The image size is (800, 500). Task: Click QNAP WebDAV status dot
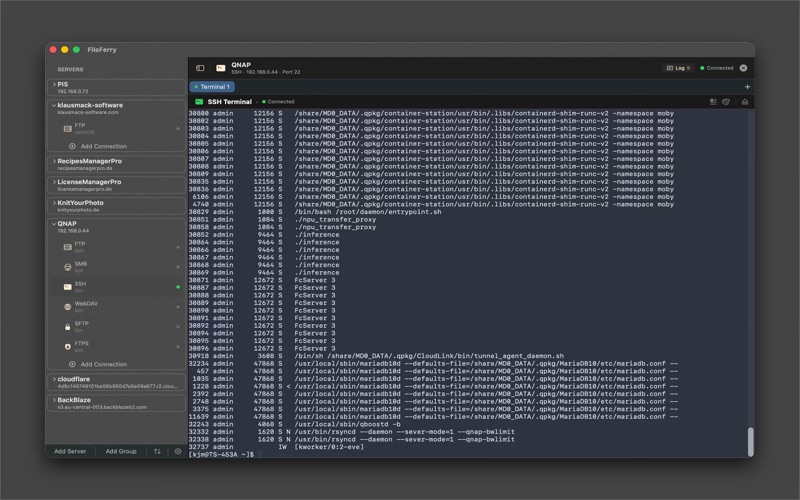[x=178, y=307]
